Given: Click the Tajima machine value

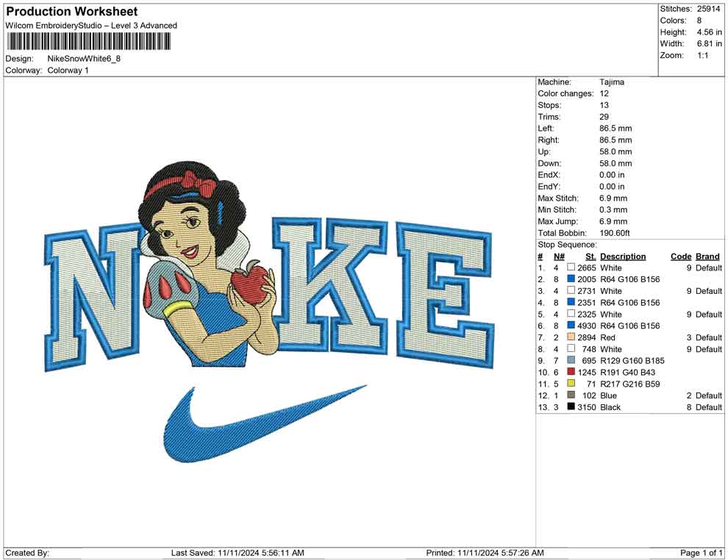Looking at the screenshot, I should click(612, 82).
